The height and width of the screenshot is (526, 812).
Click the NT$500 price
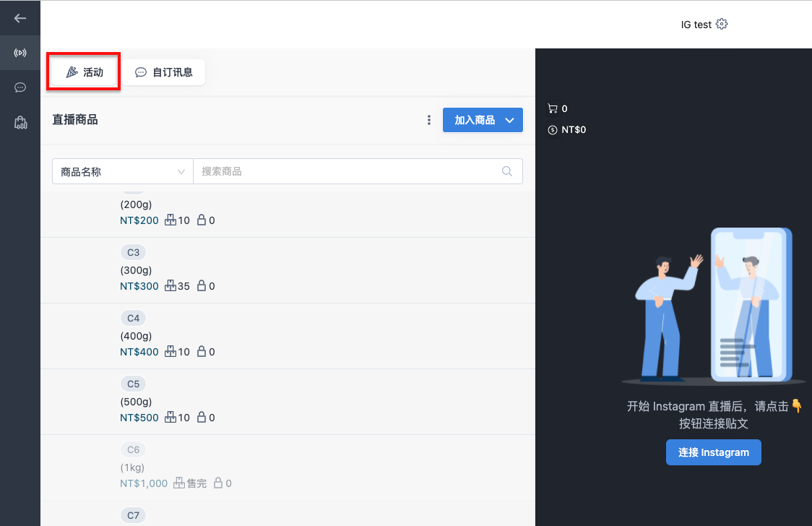click(139, 418)
